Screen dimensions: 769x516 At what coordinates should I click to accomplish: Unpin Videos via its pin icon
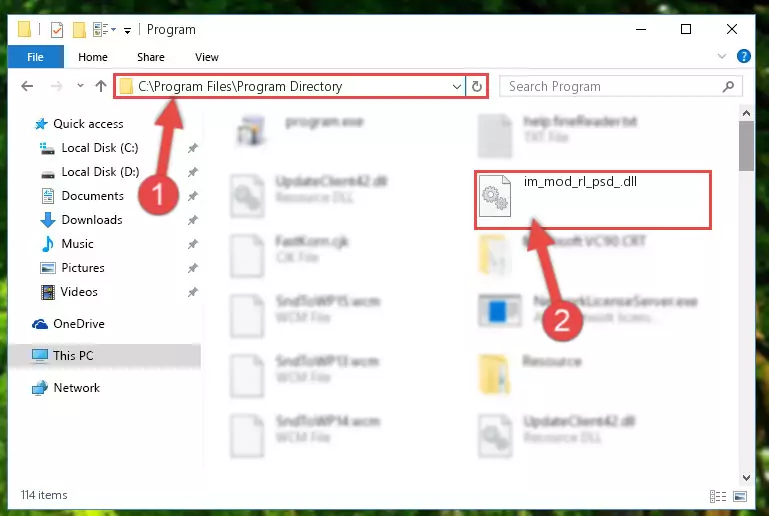(x=193, y=292)
